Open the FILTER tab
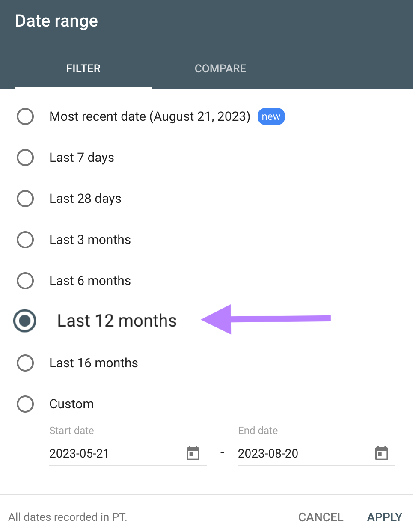Image resolution: width=413 pixels, height=532 pixels. (83, 68)
